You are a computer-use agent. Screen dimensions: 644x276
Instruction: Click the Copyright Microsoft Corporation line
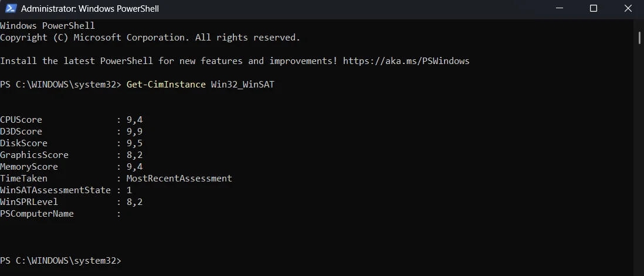(x=150, y=38)
